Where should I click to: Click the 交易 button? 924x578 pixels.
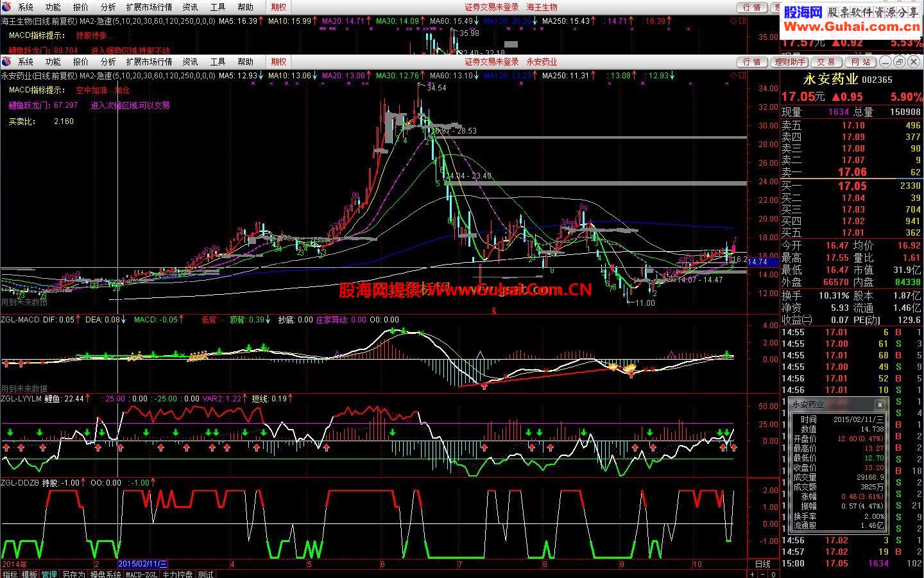pyautogui.click(x=826, y=62)
